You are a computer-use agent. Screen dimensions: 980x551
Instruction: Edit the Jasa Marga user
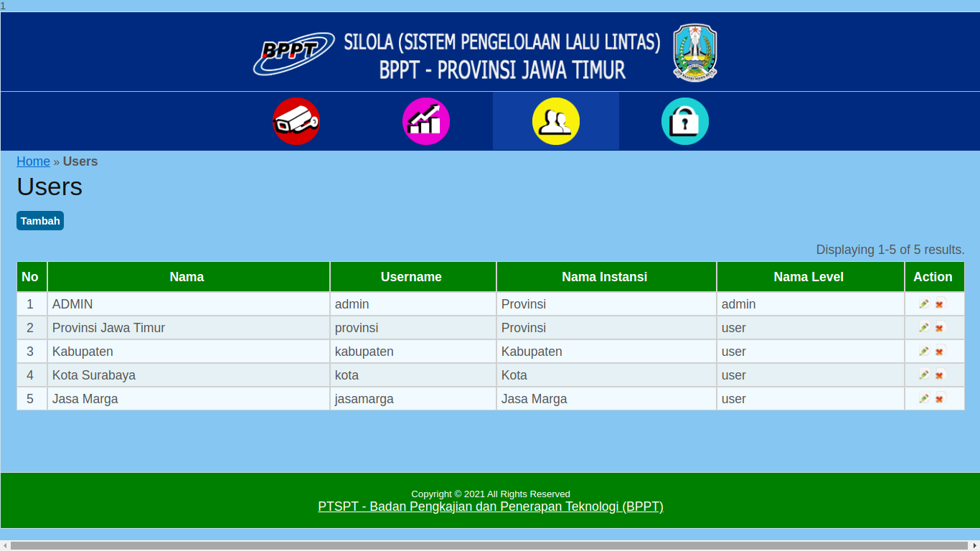[924, 398]
